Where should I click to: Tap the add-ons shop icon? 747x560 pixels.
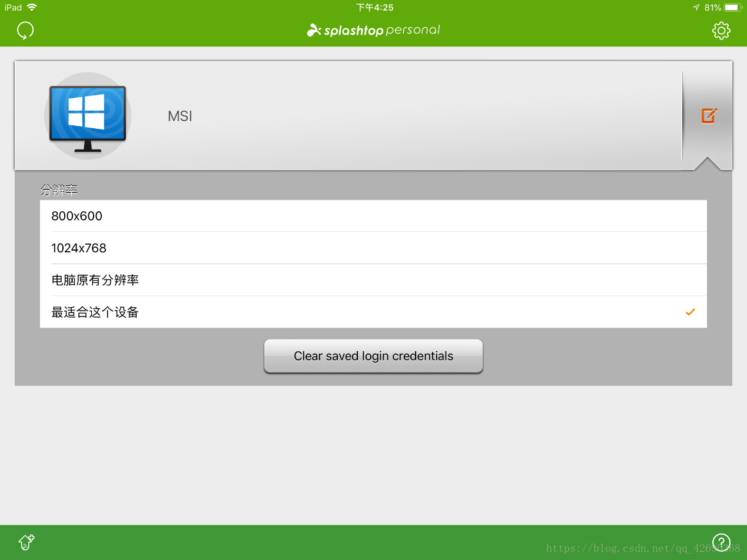point(26,542)
